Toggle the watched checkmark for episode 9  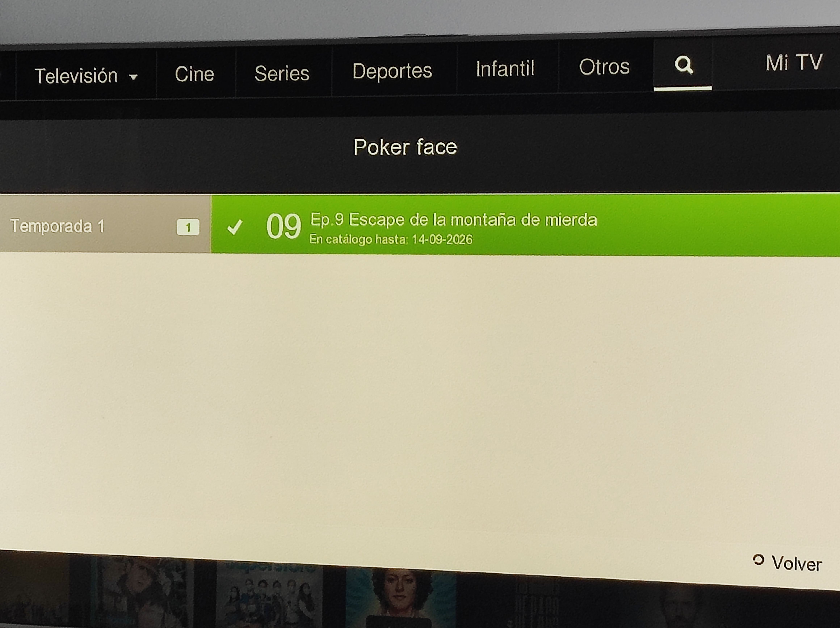tap(235, 227)
